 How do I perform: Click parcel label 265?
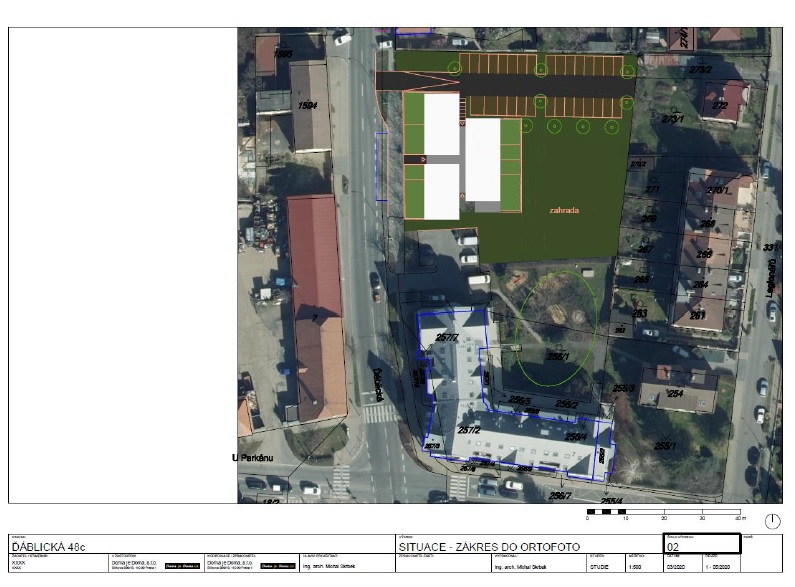pos(641,279)
